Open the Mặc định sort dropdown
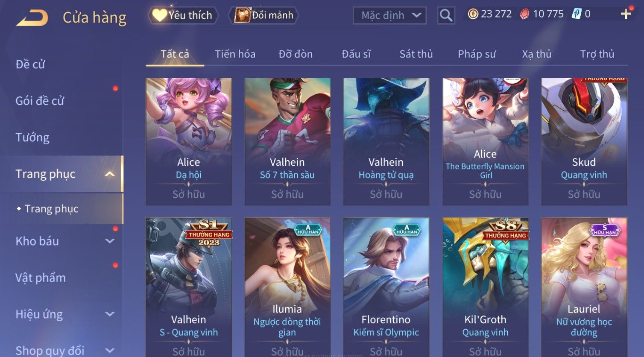The height and width of the screenshot is (357, 644). (x=389, y=16)
